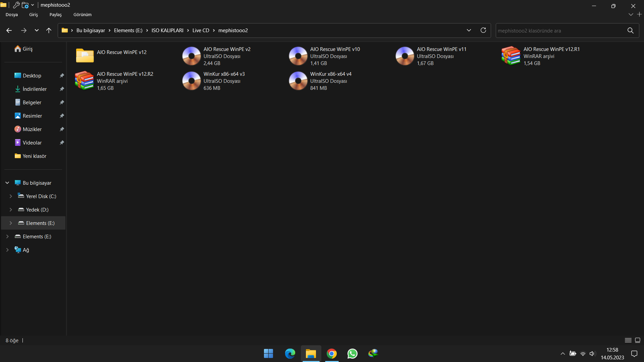Click the search magnifier icon
The height and width of the screenshot is (362, 644).
(x=631, y=31)
